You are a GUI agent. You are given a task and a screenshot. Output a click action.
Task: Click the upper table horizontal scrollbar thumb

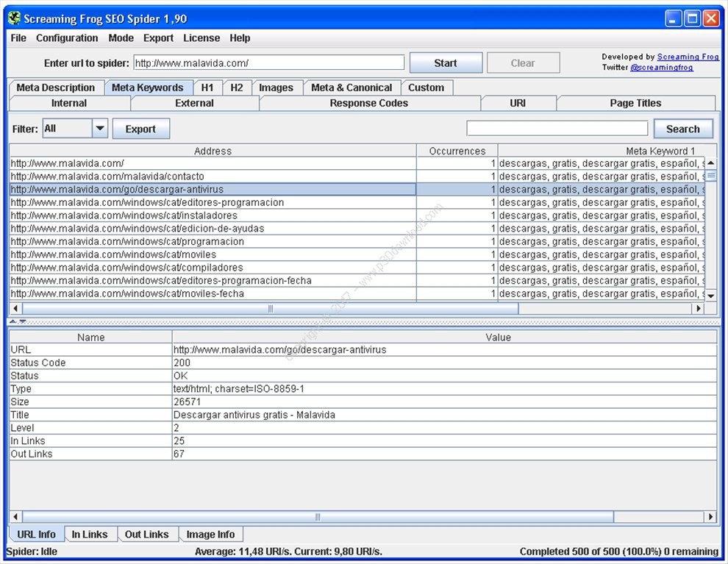pyautogui.click(x=270, y=308)
